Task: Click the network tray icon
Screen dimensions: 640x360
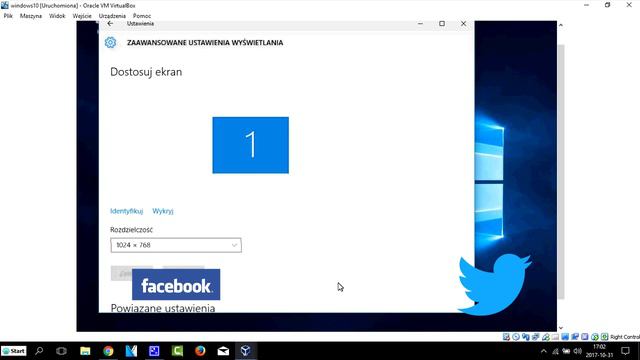Action: click(x=555, y=351)
